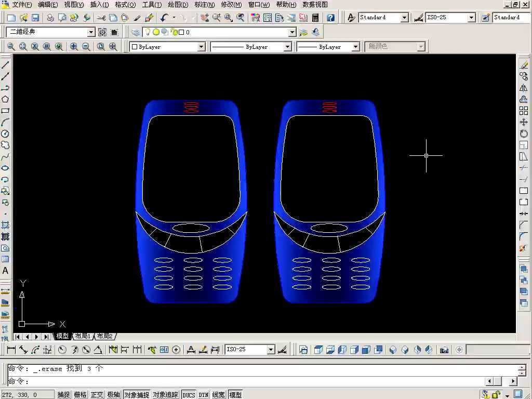Toggle 极轴 polar tracking
The width and height of the screenshot is (532, 399).
[x=113, y=395]
